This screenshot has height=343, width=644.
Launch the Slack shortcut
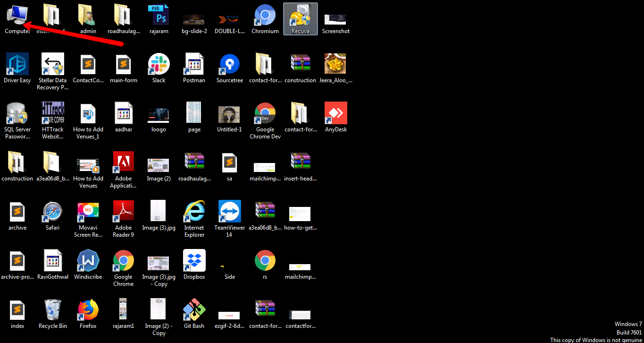[159, 68]
